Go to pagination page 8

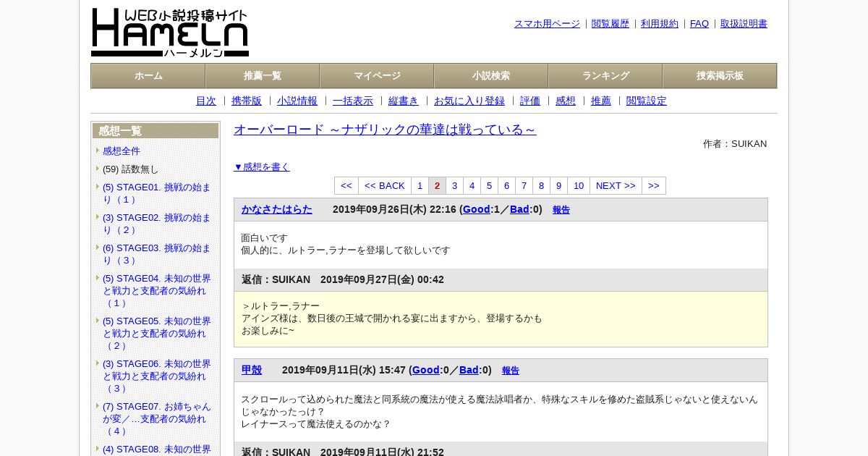pos(542,186)
